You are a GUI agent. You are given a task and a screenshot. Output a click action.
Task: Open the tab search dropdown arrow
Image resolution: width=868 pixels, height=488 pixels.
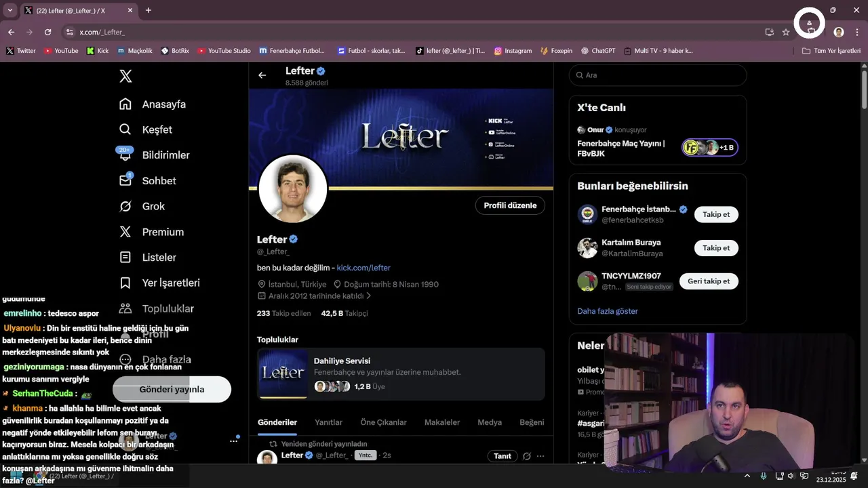(x=10, y=10)
